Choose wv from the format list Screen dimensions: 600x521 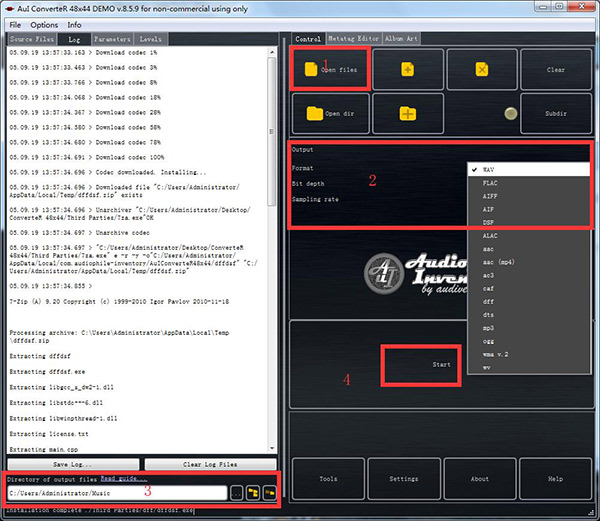pos(528,367)
